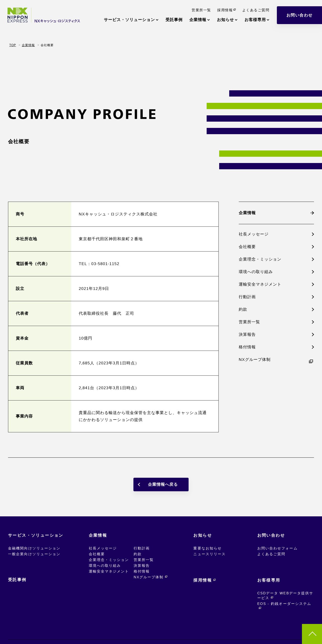
Task: Open footer 環境への取り組み link
Action: pyautogui.click(x=105, y=566)
